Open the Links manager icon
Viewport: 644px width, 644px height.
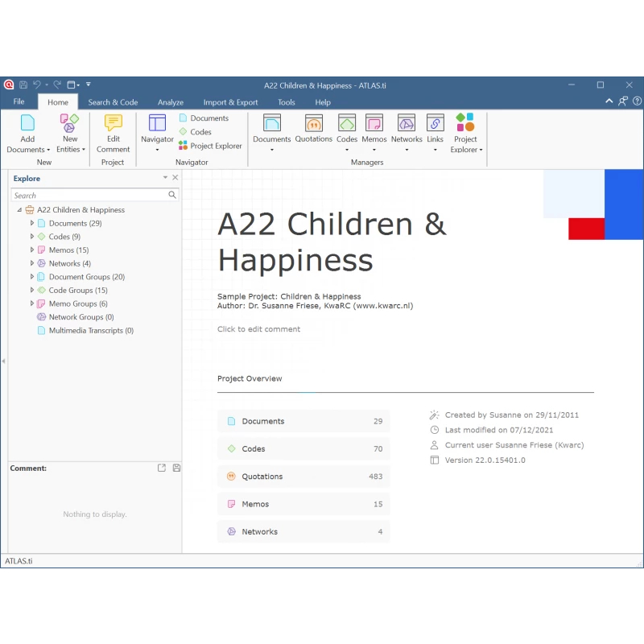tap(435, 123)
